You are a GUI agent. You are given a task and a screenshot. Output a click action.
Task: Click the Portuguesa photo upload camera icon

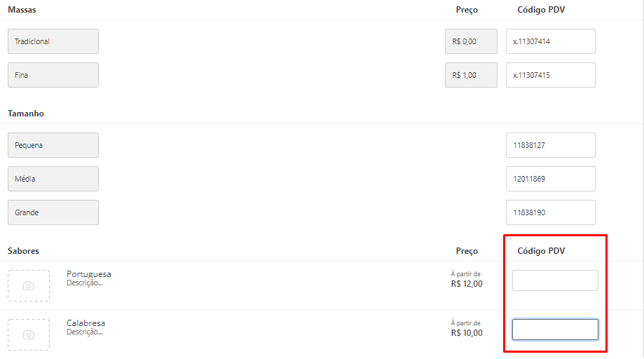[x=28, y=285]
